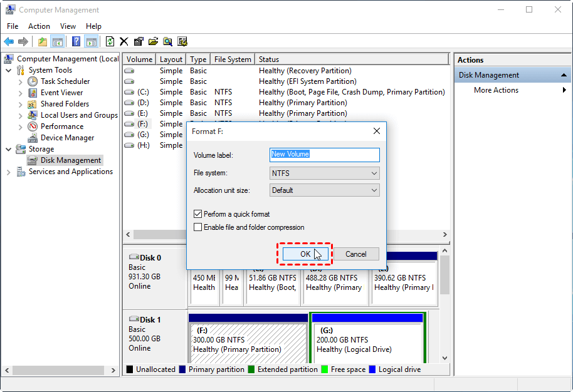The width and height of the screenshot is (573, 392).
Task: Sort by the Status column header
Action: tap(352, 59)
